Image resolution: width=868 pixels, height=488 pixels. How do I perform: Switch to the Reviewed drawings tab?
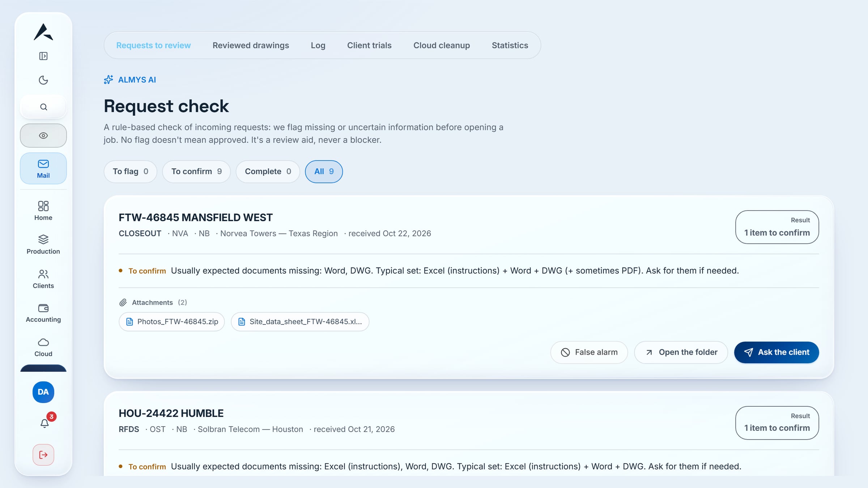[251, 46]
